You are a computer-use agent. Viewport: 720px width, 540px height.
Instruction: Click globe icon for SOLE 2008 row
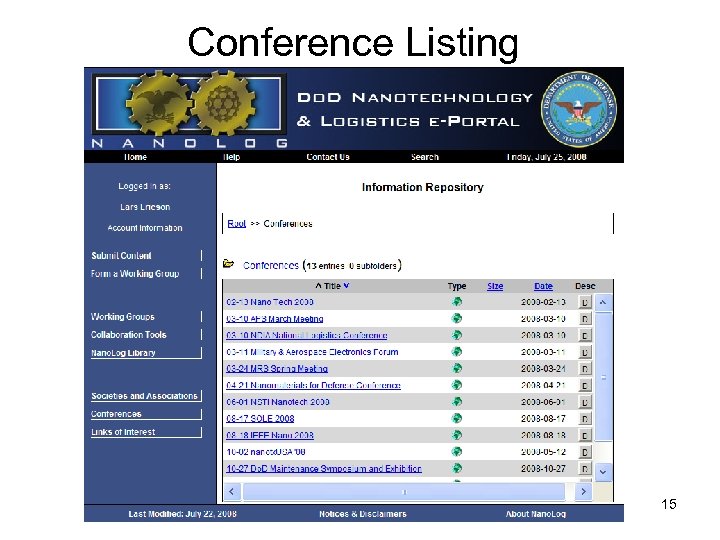click(457, 418)
